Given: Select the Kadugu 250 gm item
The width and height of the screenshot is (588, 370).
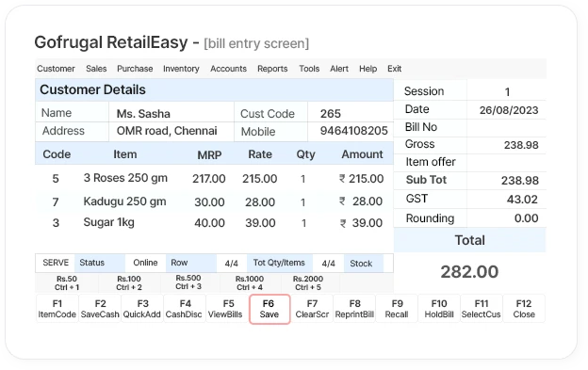Looking at the screenshot, I should click(x=124, y=201).
